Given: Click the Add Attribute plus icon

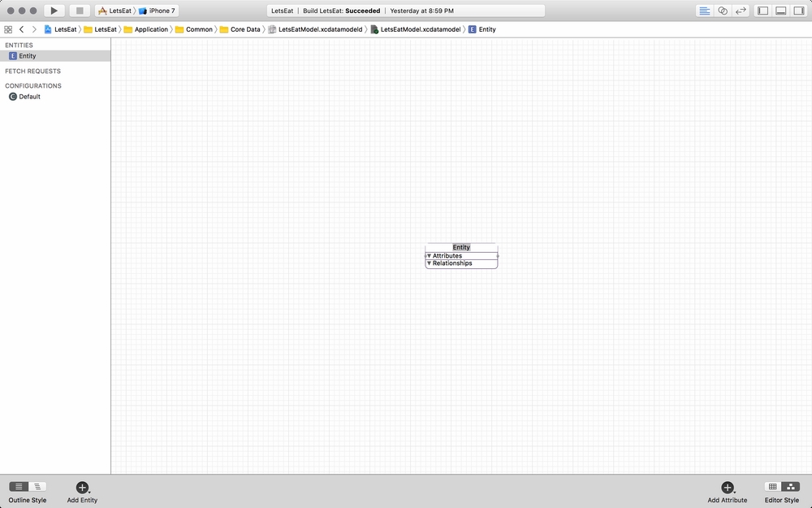Looking at the screenshot, I should 727,487.
